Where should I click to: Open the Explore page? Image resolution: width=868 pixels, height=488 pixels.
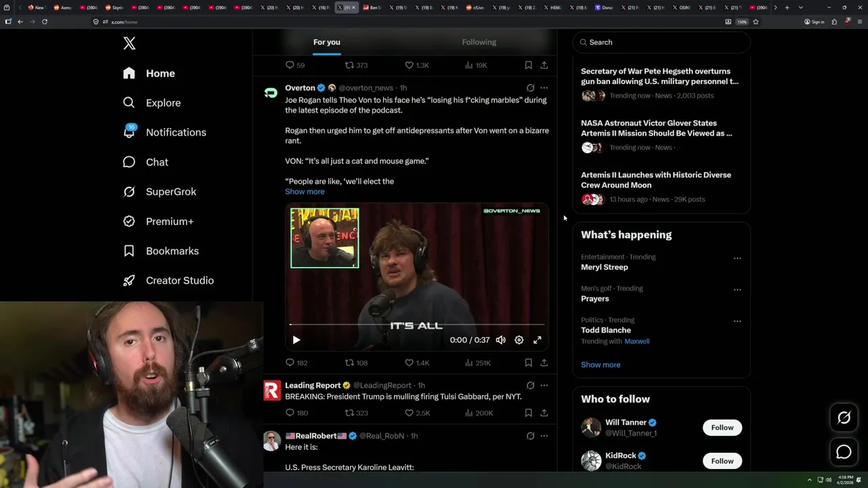(x=152, y=103)
